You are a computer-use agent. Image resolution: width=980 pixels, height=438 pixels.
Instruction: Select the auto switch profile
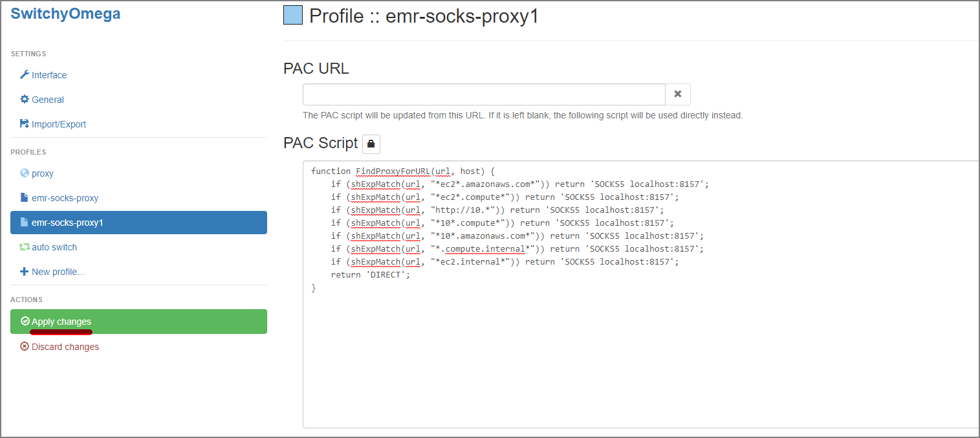[x=54, y=247]
